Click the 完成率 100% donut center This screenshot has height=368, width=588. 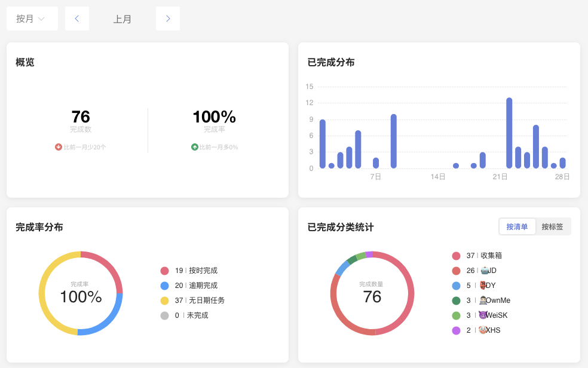[81, 293]
